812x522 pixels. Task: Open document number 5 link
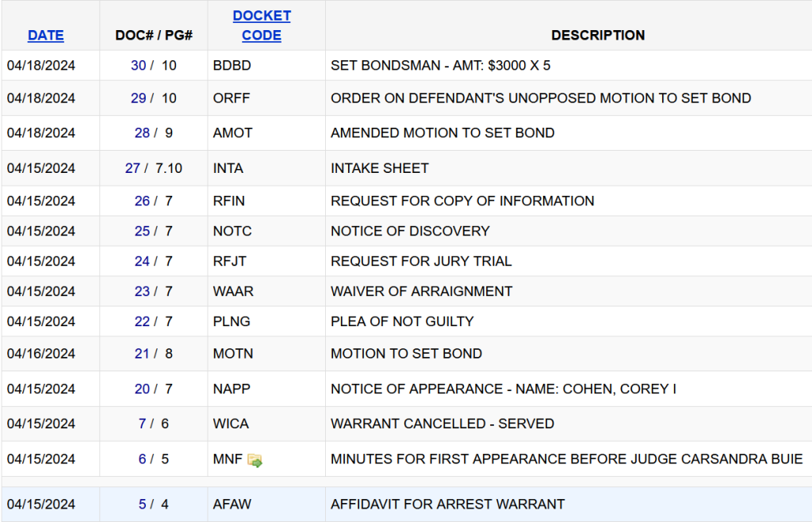coord(142,504)
